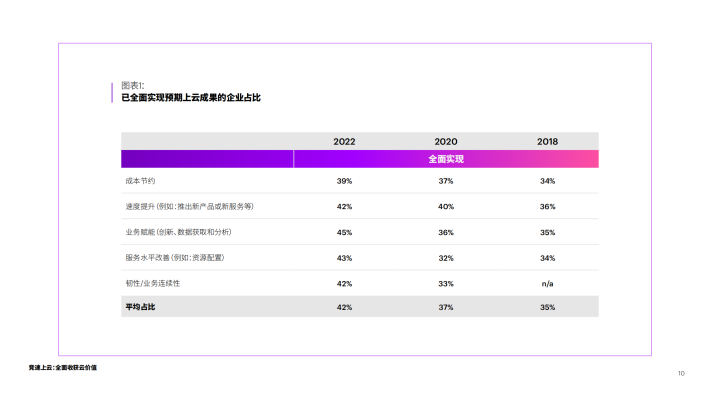Click the 速度提升 row label
The image size is (710, 399).
(189, 207)
